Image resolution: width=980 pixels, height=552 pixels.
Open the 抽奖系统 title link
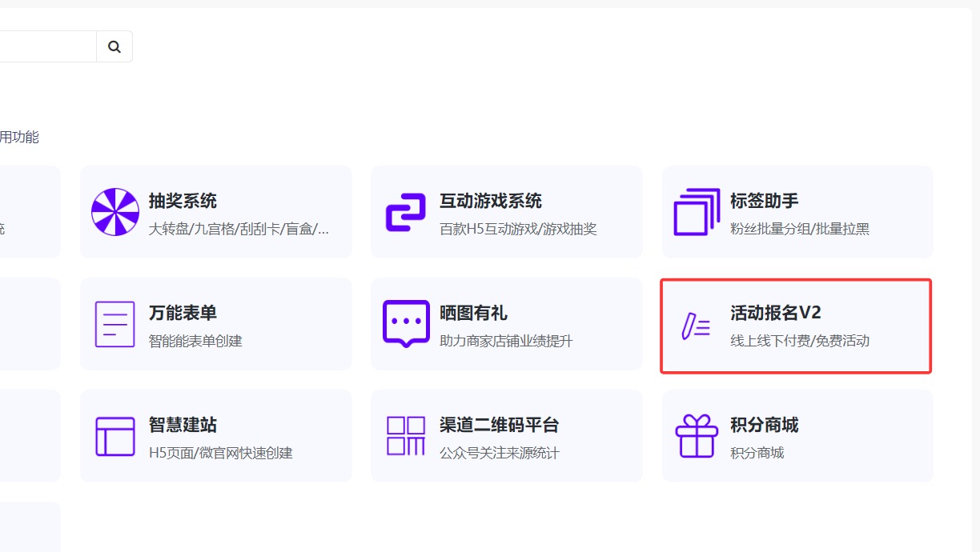[x=183, y=201]
